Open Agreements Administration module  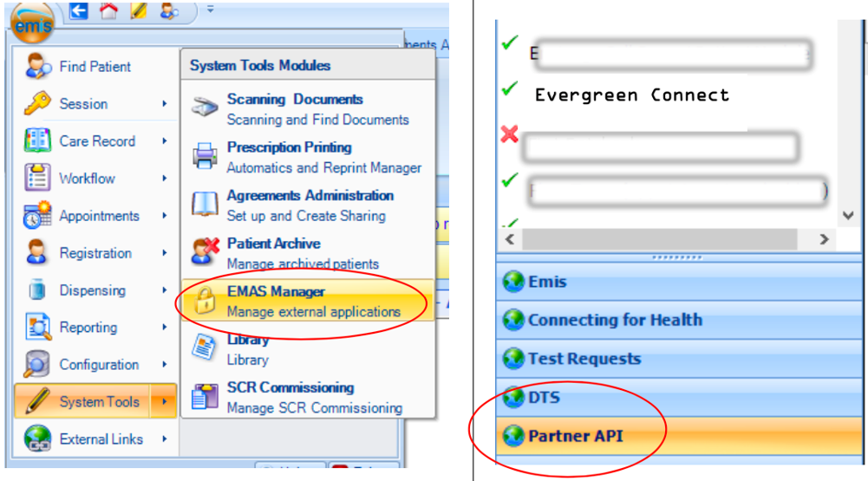(308, 205)
